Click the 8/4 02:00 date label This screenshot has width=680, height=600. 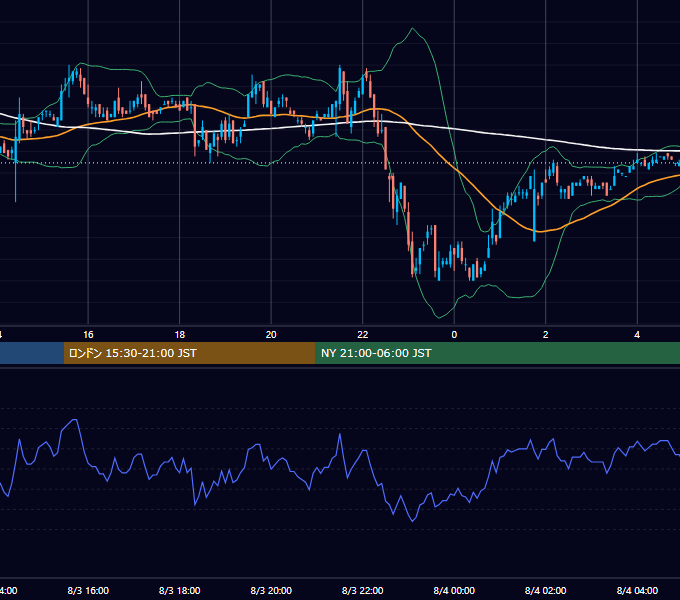546,590
